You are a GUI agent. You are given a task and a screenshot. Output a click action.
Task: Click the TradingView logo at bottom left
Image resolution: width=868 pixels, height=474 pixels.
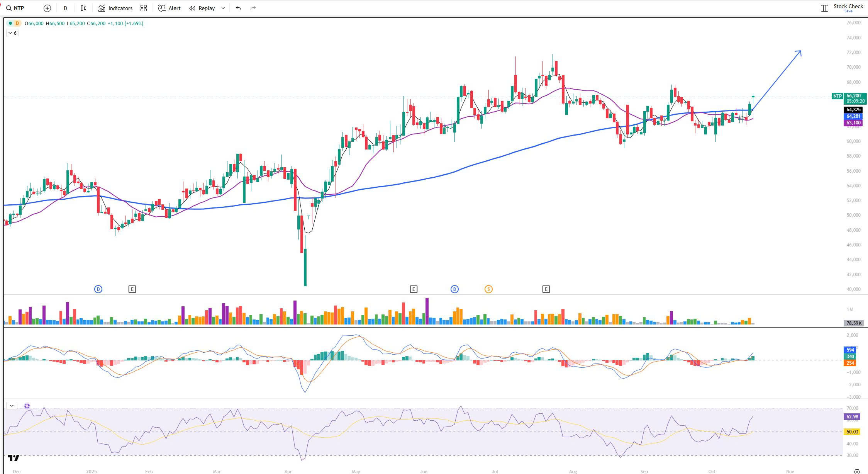point(14,458)
